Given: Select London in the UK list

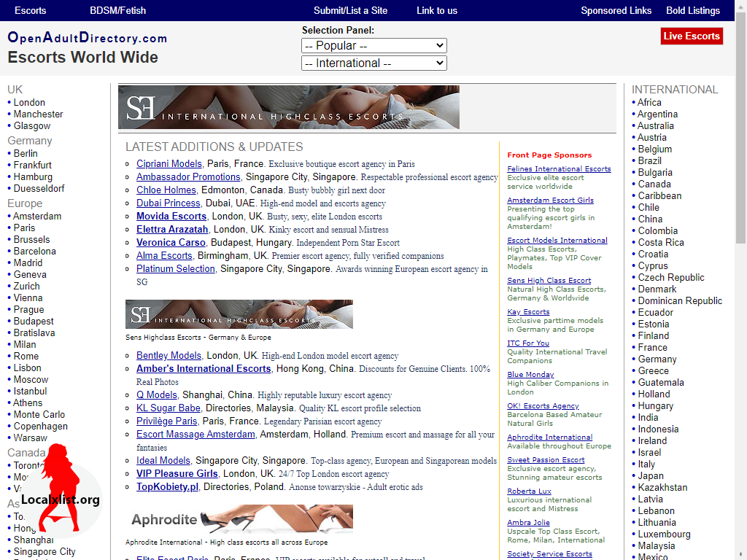Looking at the screenshot, I should (x=29, y=102).
